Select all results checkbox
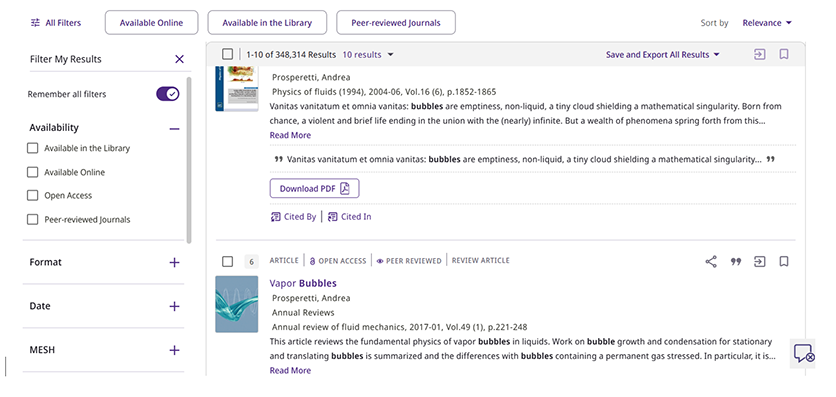The image size is (836, 397). [x=228, y=54]
